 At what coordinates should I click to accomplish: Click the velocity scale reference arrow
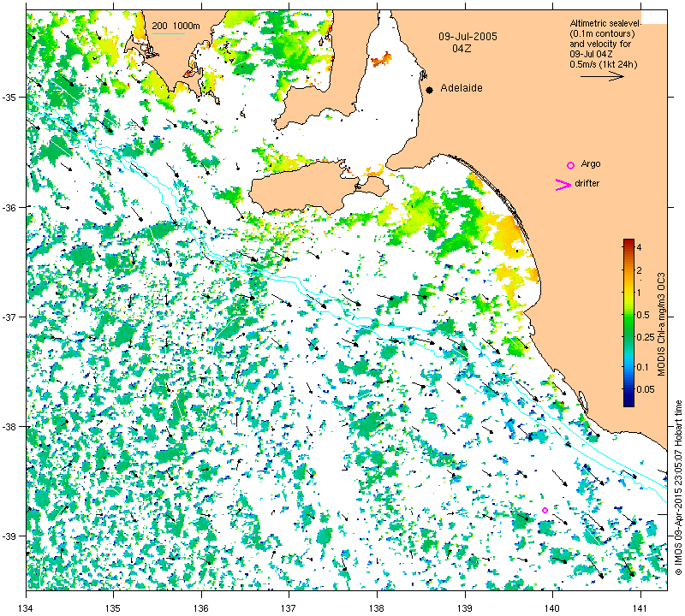coord(602,76)
